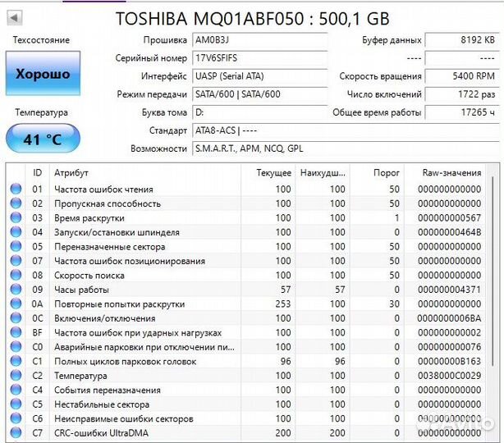Click the Буфер данных value 8192 KB
The width and height of the screenshot is (504, 443).
pyautogui.click(x=462, y=40)
